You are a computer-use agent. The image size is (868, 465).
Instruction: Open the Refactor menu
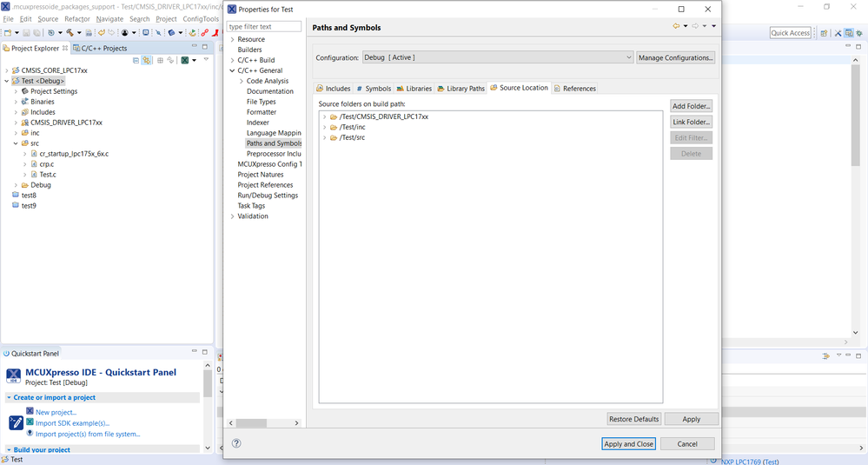[77, 19]
